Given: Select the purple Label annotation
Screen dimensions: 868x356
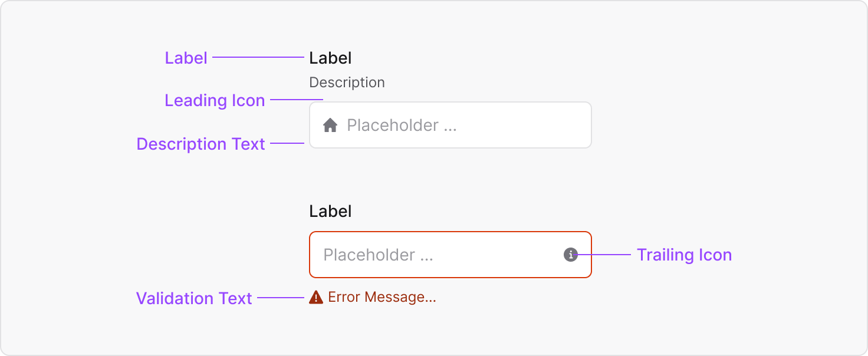Looking at the screenshot, I should click(x=186, y=58).
